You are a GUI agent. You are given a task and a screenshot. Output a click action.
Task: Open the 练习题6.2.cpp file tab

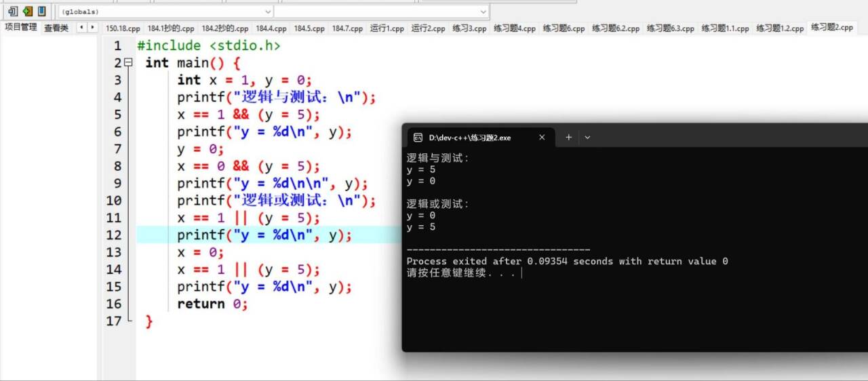click(x=616, y=28)
